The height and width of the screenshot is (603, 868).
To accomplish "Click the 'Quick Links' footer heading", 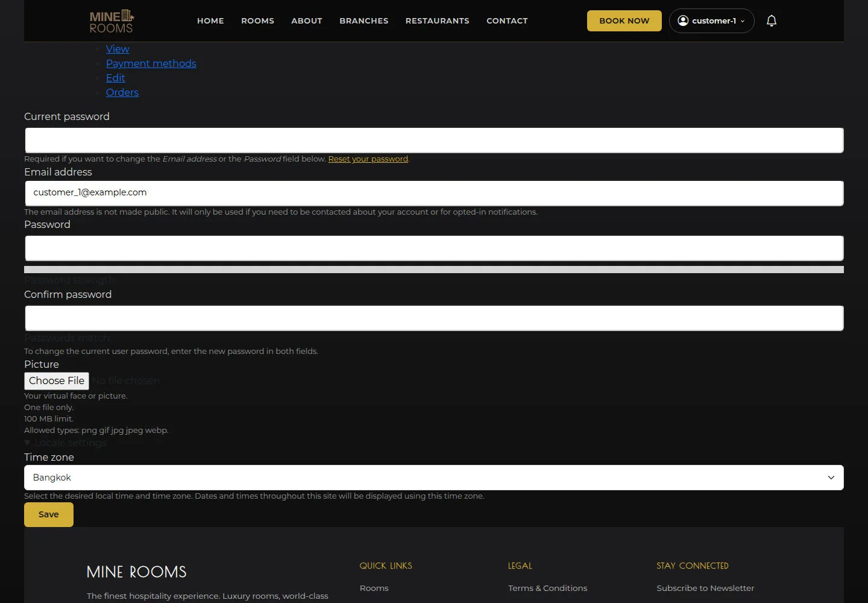I will tap(386, 566).
